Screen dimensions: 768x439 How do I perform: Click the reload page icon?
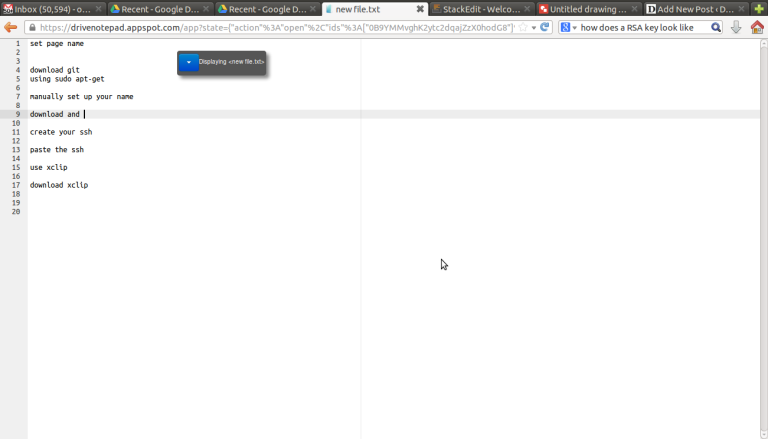coord(546,28)
